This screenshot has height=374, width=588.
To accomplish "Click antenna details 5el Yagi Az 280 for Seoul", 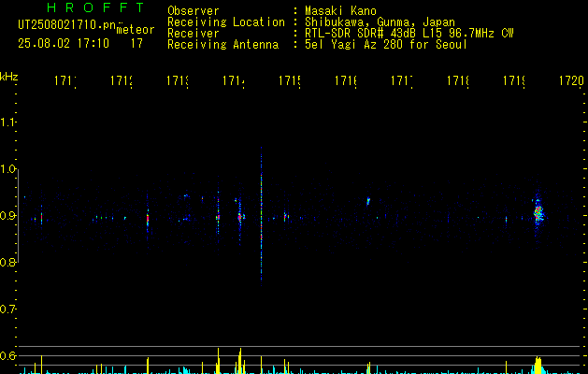I will [386, 45].
